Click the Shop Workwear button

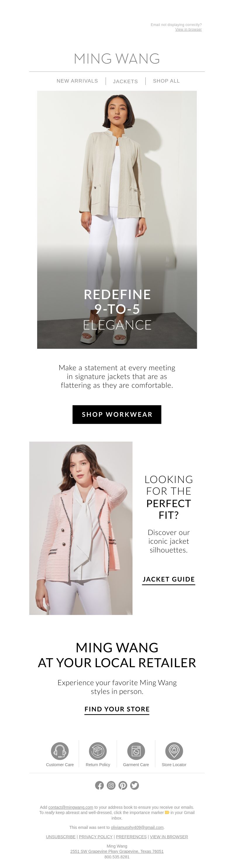click(x=117, y=414)
